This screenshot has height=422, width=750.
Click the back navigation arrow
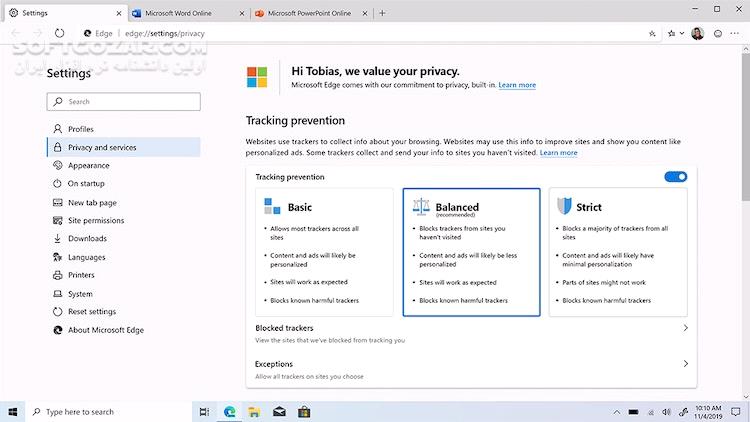(x=15, y=33)
